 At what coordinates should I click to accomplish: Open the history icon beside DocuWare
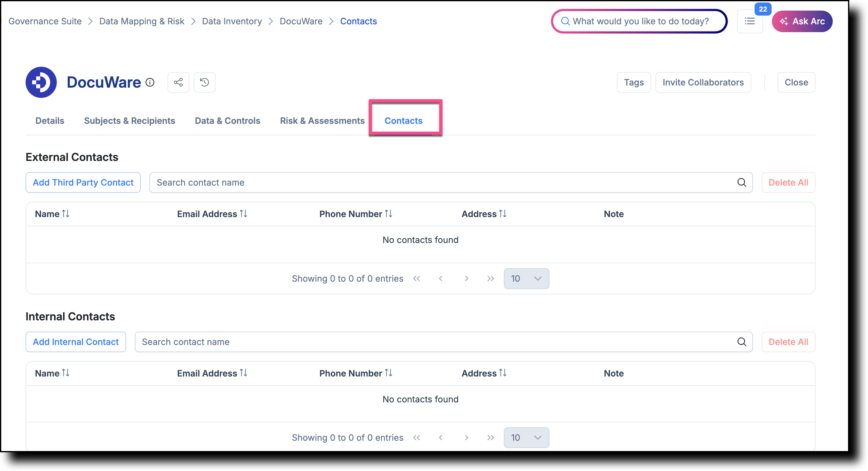(205, 82)
